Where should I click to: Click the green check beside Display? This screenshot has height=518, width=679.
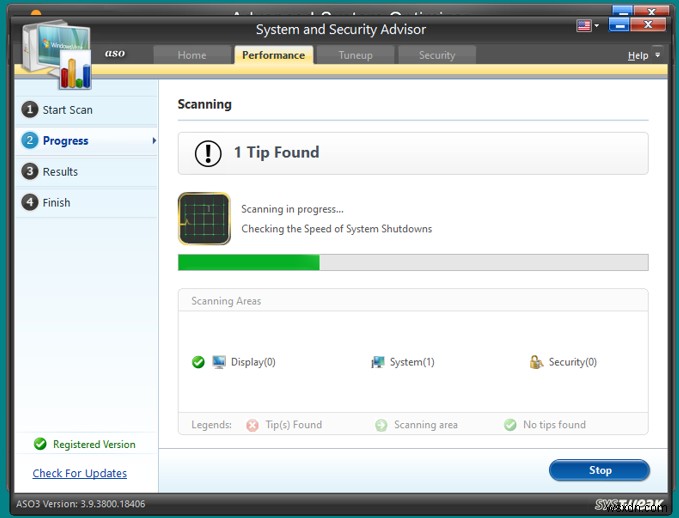point(198,362)
